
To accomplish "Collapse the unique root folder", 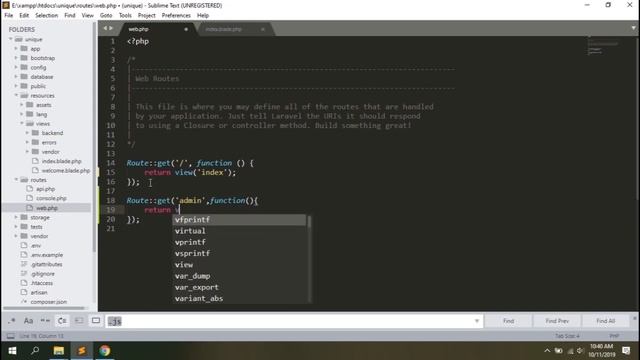I will [x=11, y=39].
